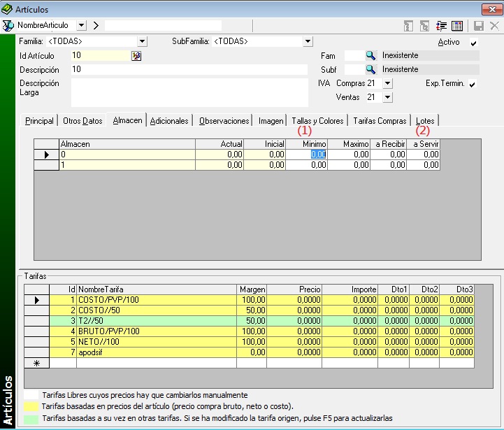Click the Descripción field

pyautogui.click(x=189, y=69)
